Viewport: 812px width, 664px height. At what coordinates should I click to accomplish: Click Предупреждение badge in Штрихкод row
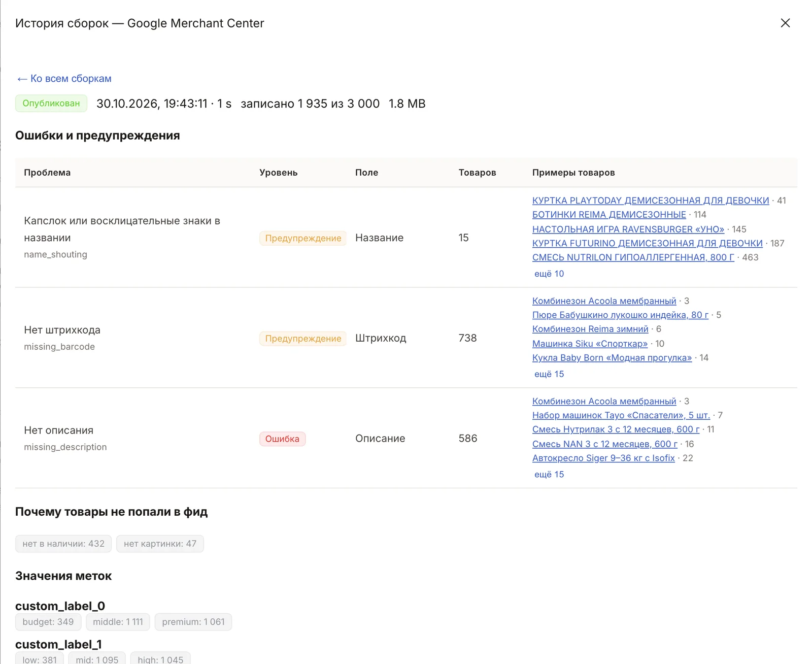[303, 339]
